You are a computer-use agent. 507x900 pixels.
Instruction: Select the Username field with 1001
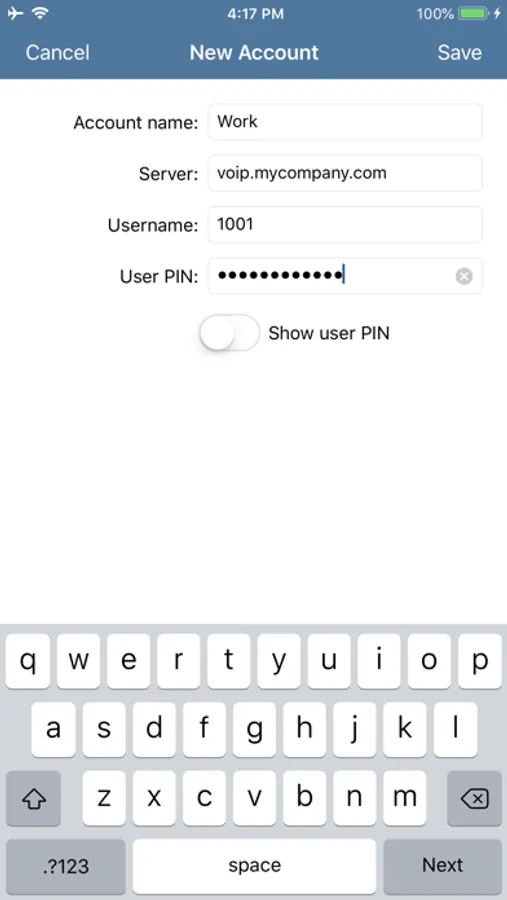pyautogui.click(x=345, y=224)
